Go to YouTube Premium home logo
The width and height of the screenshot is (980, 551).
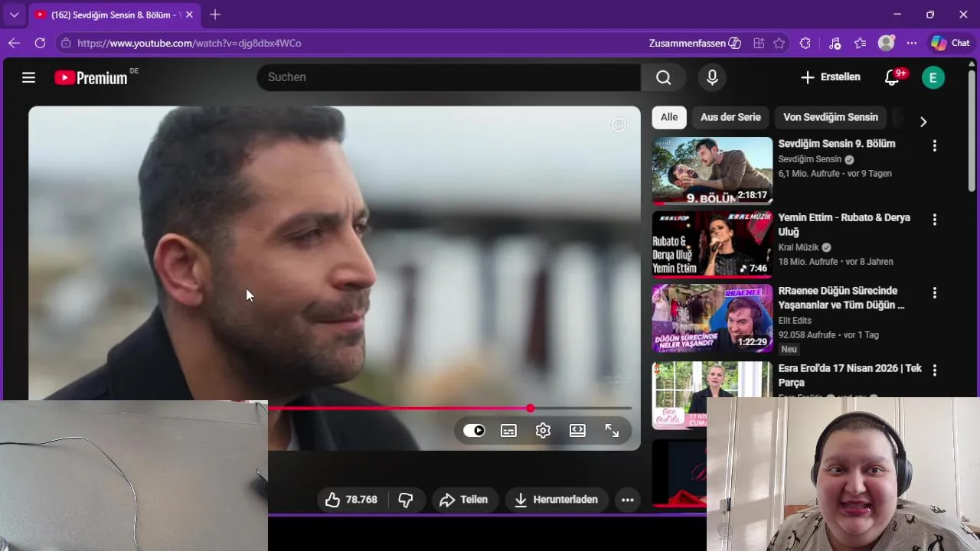click(x=91, y=77)
